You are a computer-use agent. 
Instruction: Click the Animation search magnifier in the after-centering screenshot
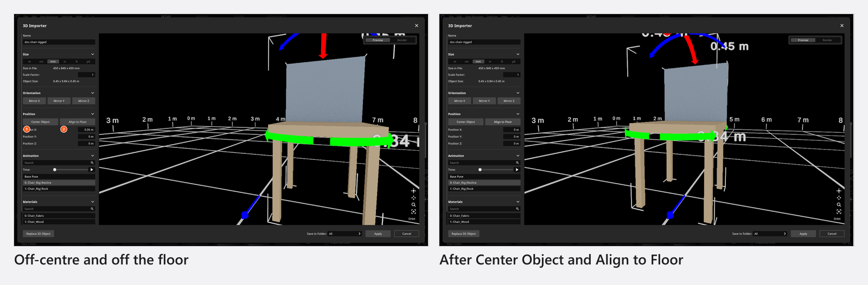pos(517,163)
